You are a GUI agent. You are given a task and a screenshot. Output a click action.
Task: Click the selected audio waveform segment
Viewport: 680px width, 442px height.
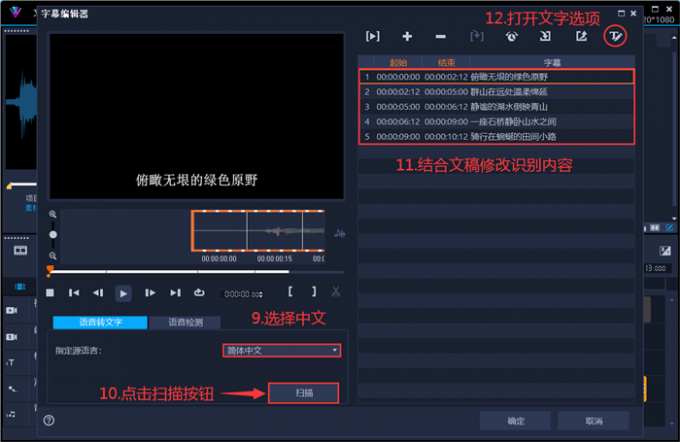(258, 231)
